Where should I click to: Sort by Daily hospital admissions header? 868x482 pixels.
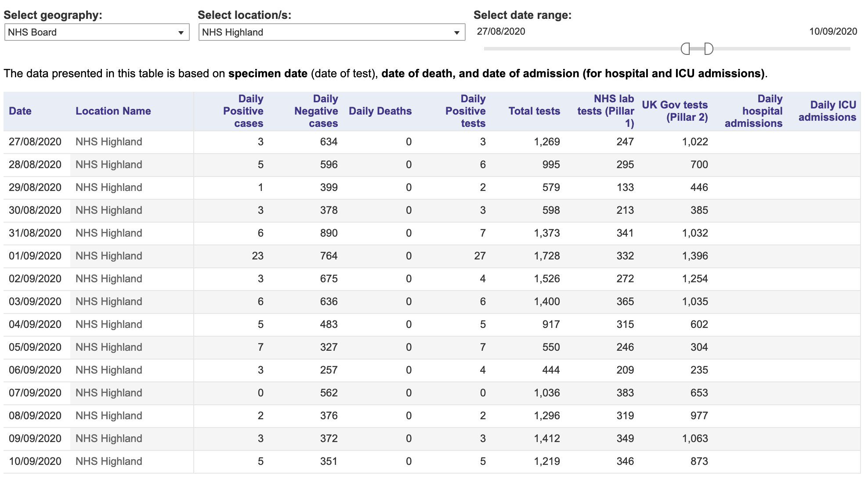754,111
